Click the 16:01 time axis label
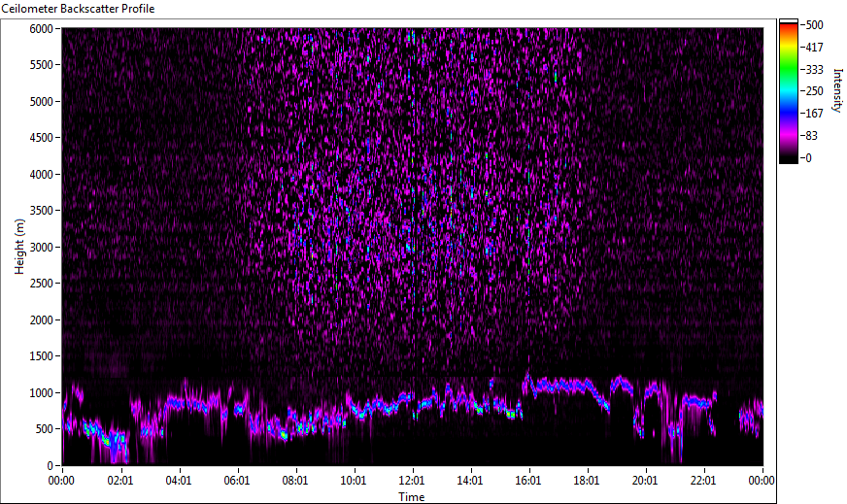Viewport: 847px width, 504px height. click(x=528, y=481)
